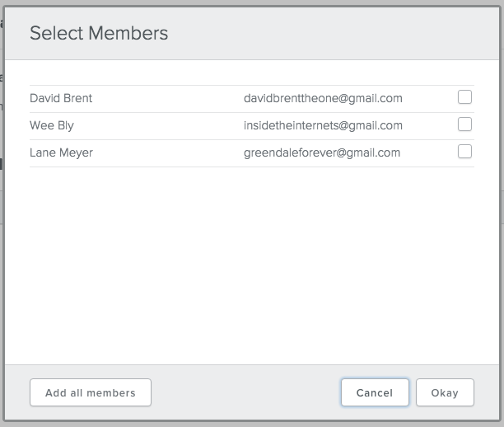The height and width of the screenshot is (427, 504).
Task: Select the David Brent name
Action: [x=61, y=98]
